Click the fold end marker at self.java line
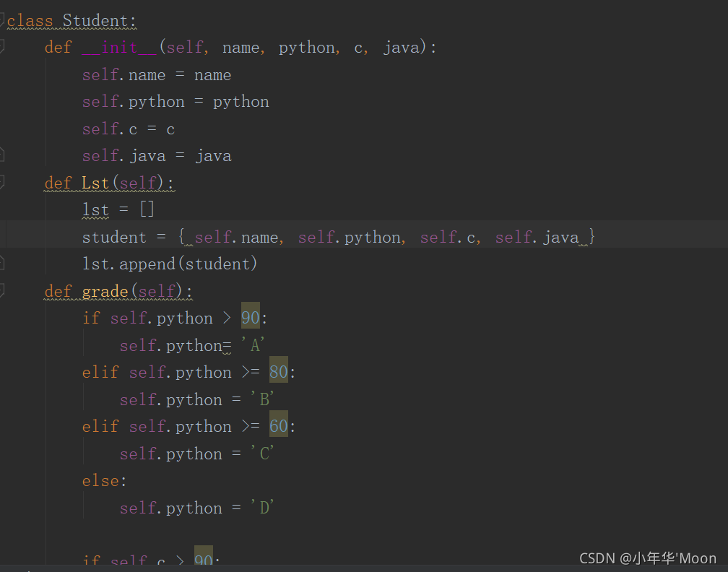 tap(2, 155)
